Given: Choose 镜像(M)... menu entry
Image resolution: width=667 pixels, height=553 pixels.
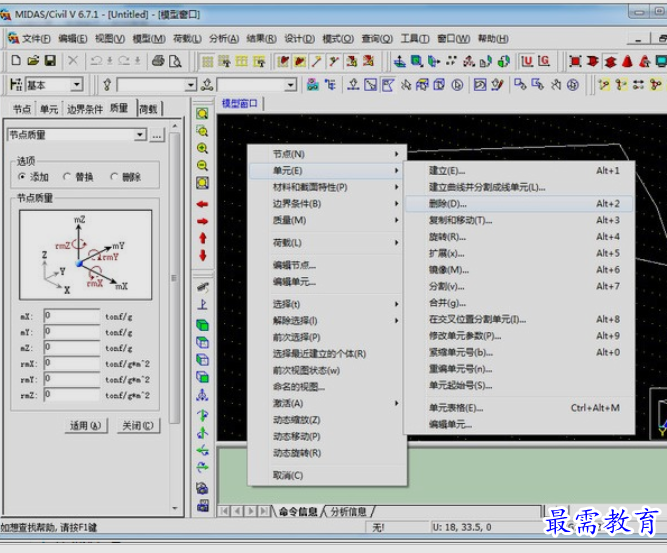Looking at the screenshot, I should [x=519, y=270].
